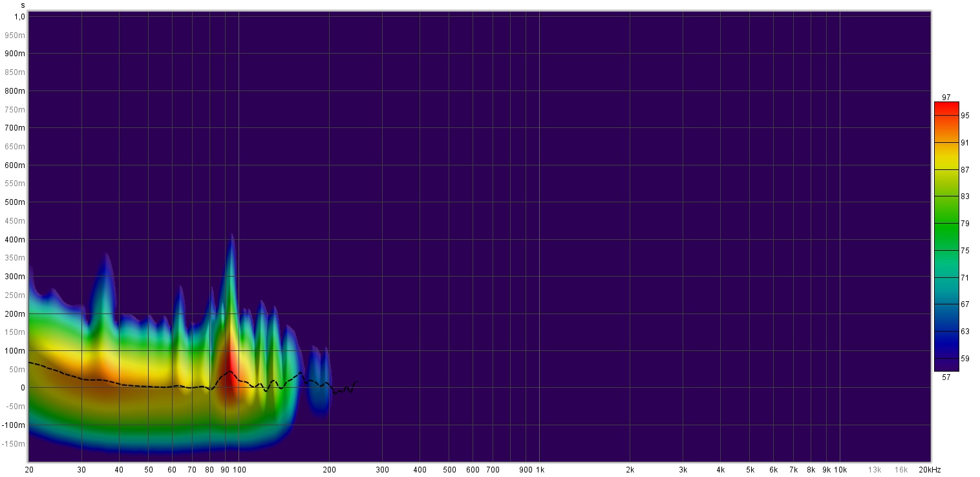The image size is (980, 477).
Task: Click the 1k frequency axis label
Action: (x=539, y=469)
